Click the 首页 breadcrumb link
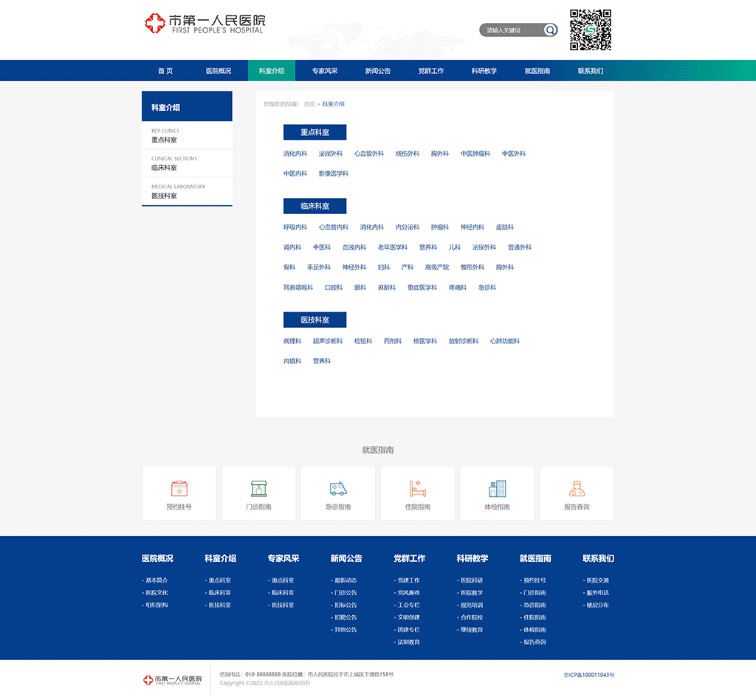 [309, 104]
